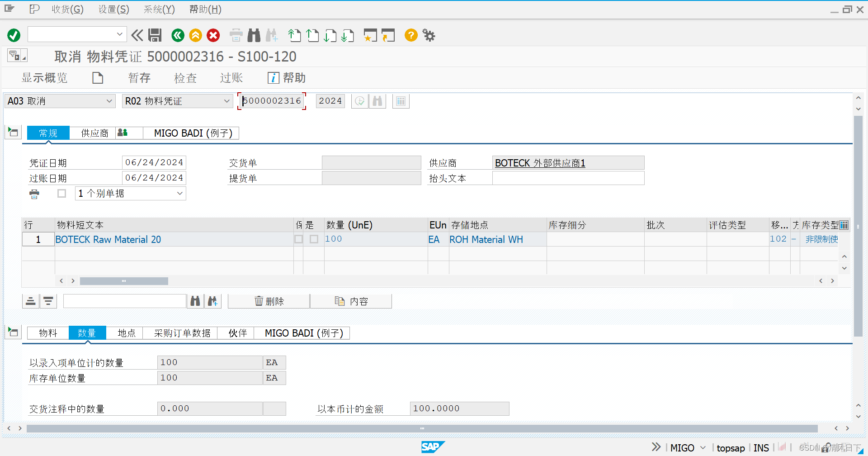
Task: Collapse the item detail section icon
Action: click(13, 332)
